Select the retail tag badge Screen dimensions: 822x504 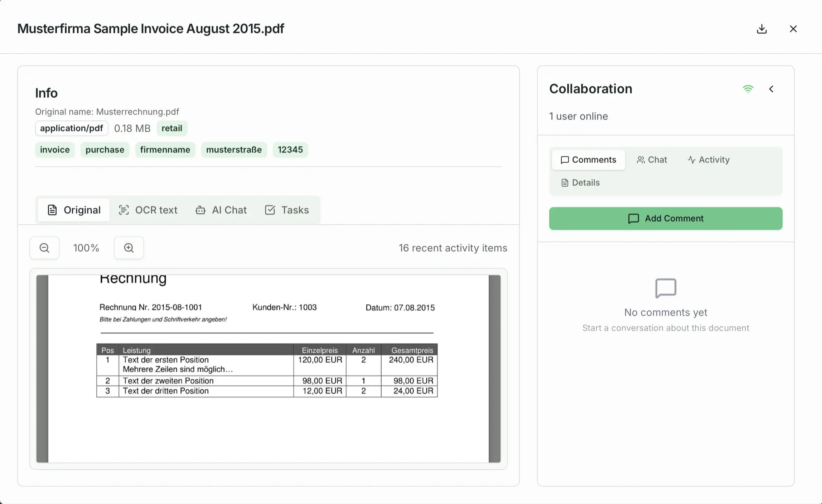tap(172, 128)
